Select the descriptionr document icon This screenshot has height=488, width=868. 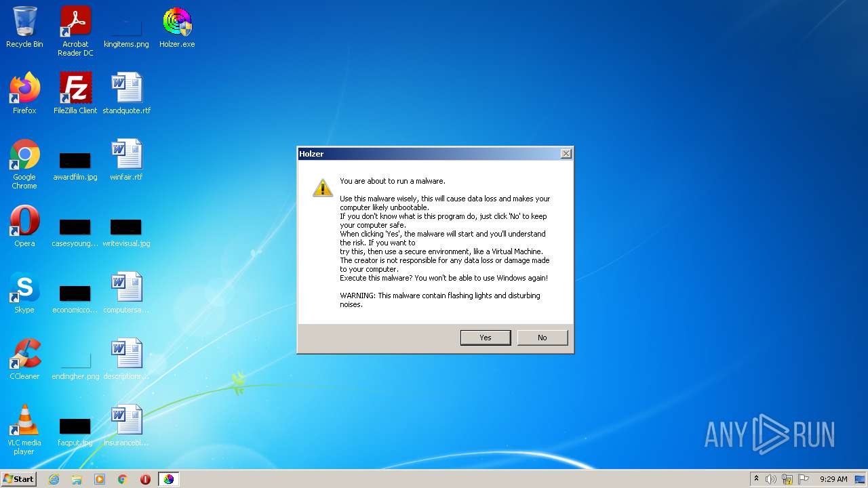point(126,359)
